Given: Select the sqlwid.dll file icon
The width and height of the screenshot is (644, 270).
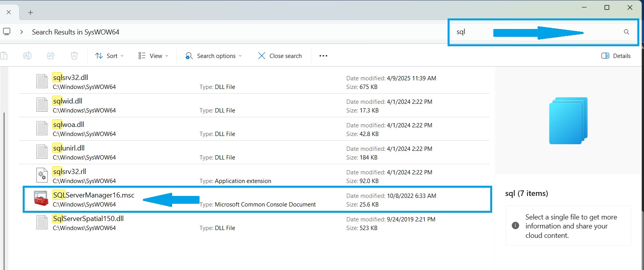Looking at the screenshot, I should pyautogui.click(x=42, y=105).
